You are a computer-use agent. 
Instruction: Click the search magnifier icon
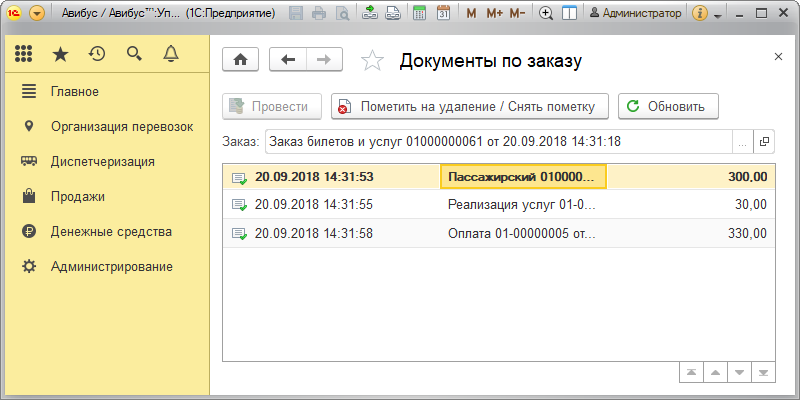[x=134, y=54]
